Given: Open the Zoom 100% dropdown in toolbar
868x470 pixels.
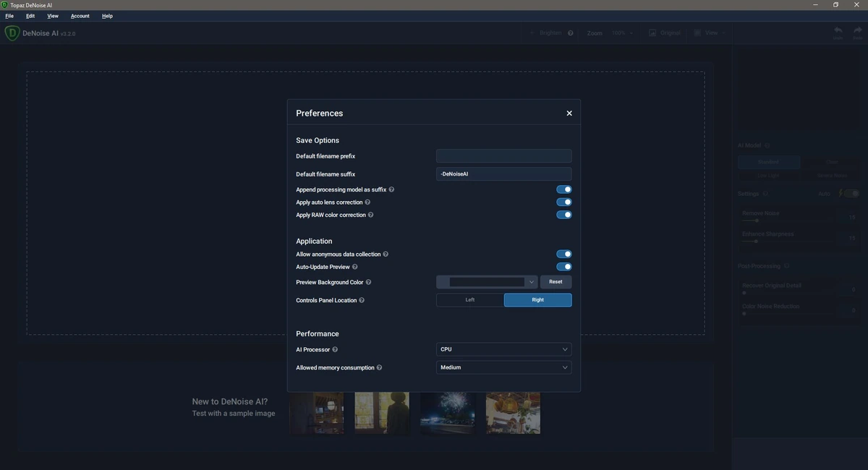Looking at the screenshot, I should pyautogui.click(x=622, y=33).
